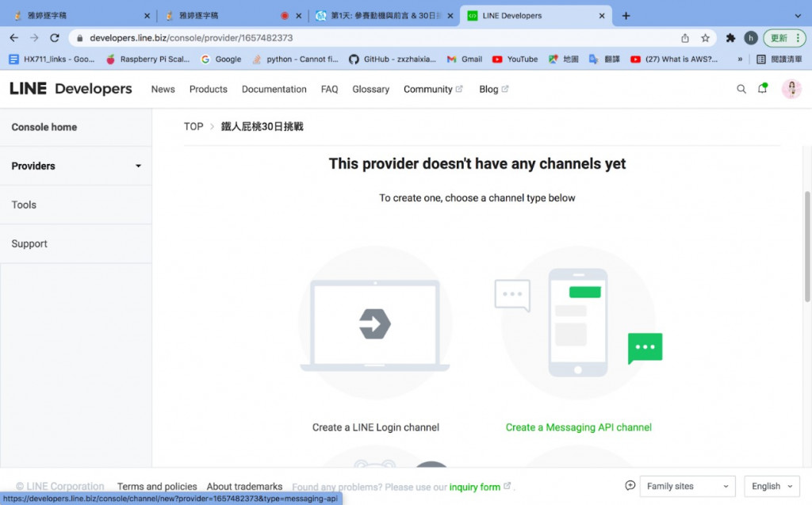Click the Chrome three-dot menu
Image resolution: width=812 pixels, height=505 pixels.
click(x=798, y=38)
